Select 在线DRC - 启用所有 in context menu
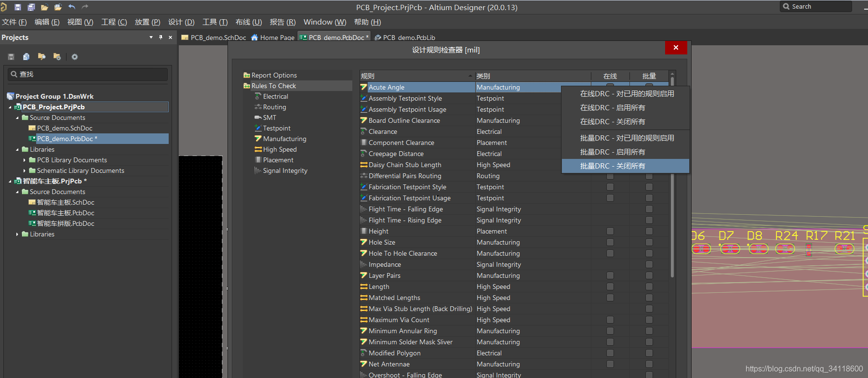Screen dimensions: 868x378 coord(626,107)
